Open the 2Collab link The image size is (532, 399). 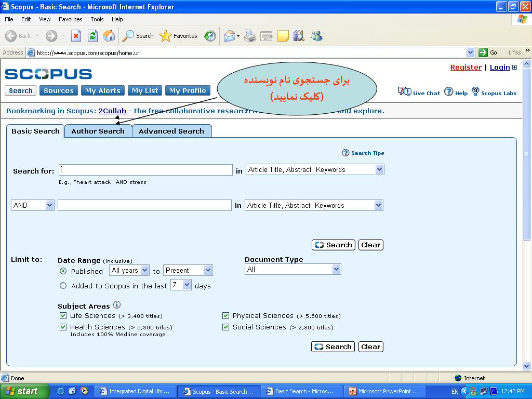(x=112, y=111)
